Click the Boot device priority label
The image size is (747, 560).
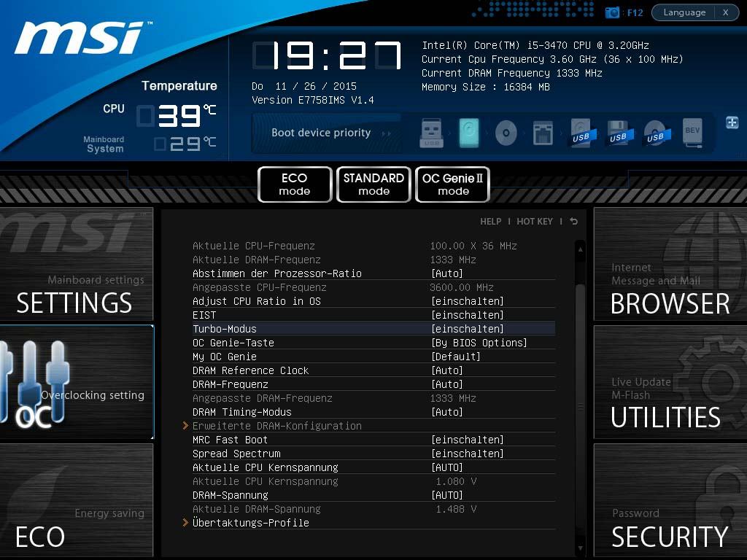point(321,133)
